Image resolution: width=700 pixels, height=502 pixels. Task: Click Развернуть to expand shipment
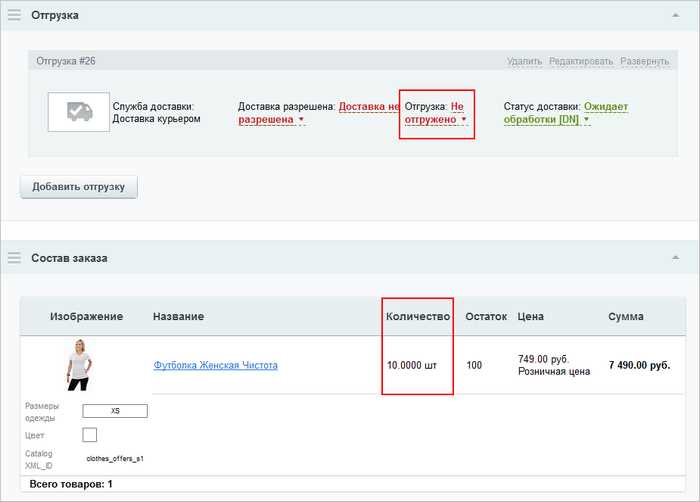(x=645, y=61)
